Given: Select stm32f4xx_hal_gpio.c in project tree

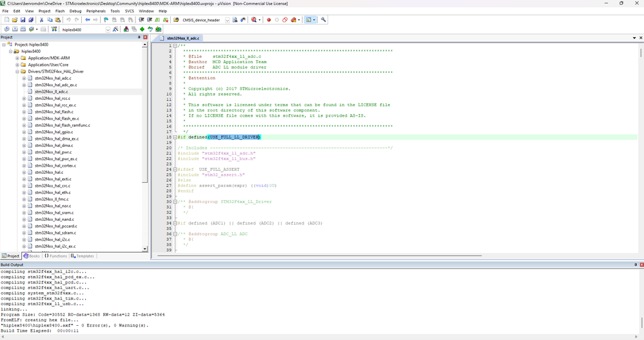Looking at the screenshot, I should pos(54,132).
